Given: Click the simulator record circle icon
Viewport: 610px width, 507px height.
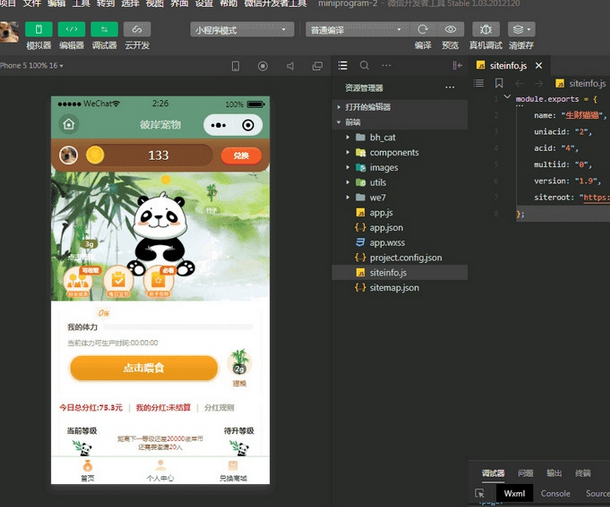Looking at the screenshot, I should (263, 66).
